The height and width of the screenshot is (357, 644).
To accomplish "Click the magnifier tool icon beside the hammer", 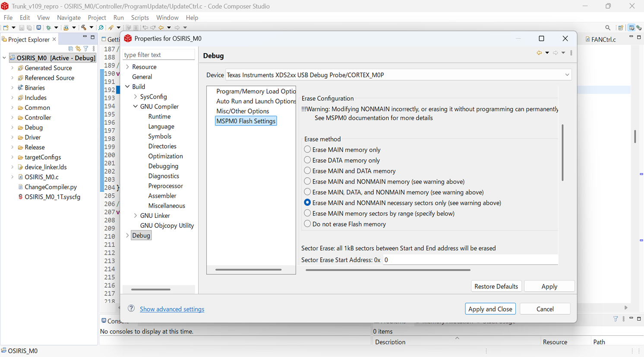I will coord(101,28).
